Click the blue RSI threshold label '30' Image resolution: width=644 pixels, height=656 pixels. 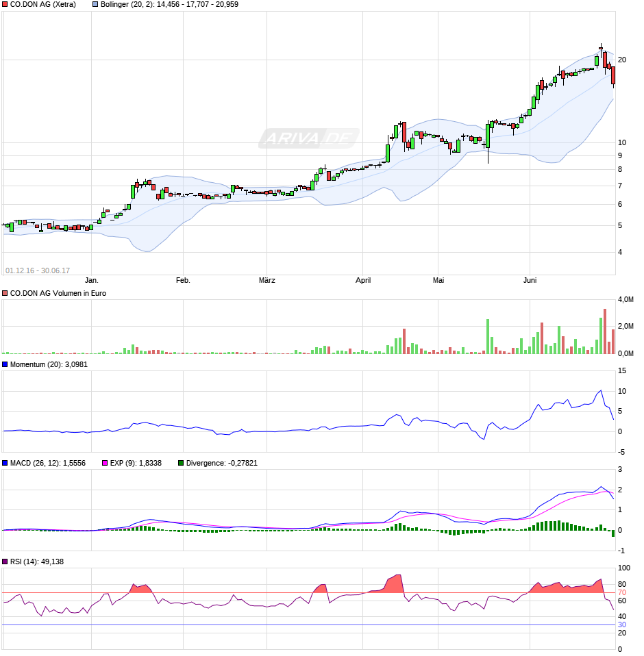click(622, 625)
